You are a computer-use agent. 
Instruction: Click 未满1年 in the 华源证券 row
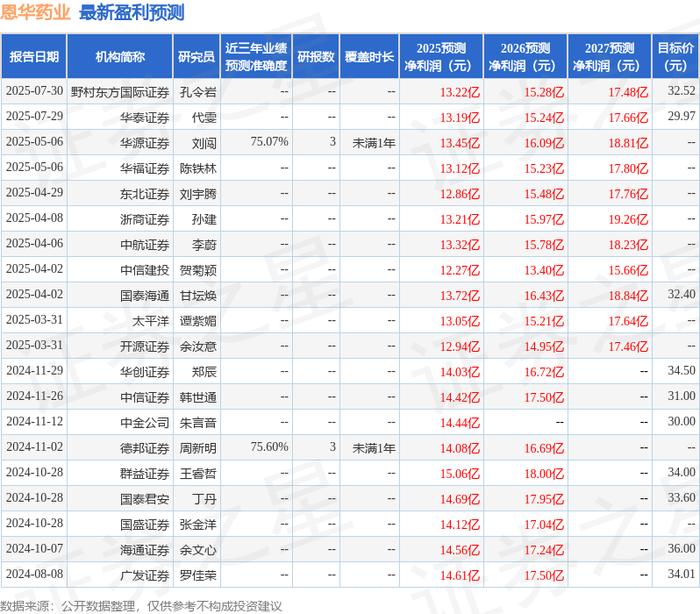point(374,143)
